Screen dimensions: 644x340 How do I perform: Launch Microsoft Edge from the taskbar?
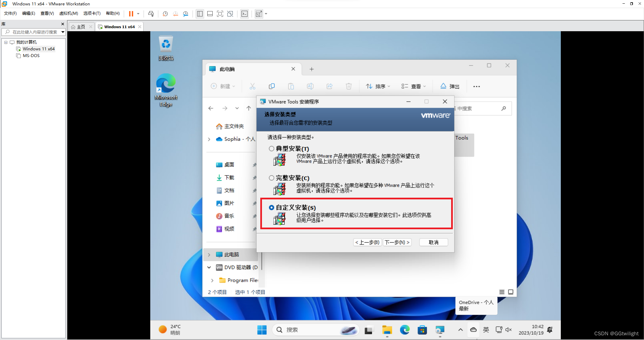point(405,330)
